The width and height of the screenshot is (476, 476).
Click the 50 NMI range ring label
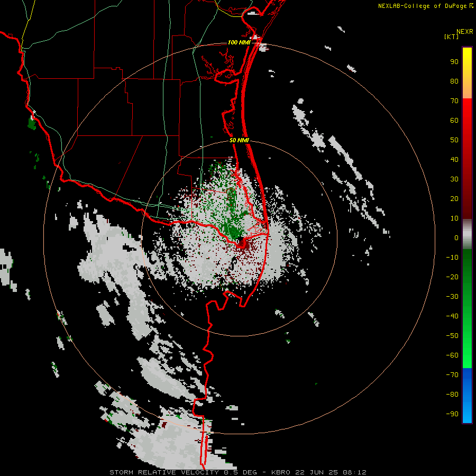[239, 140]
